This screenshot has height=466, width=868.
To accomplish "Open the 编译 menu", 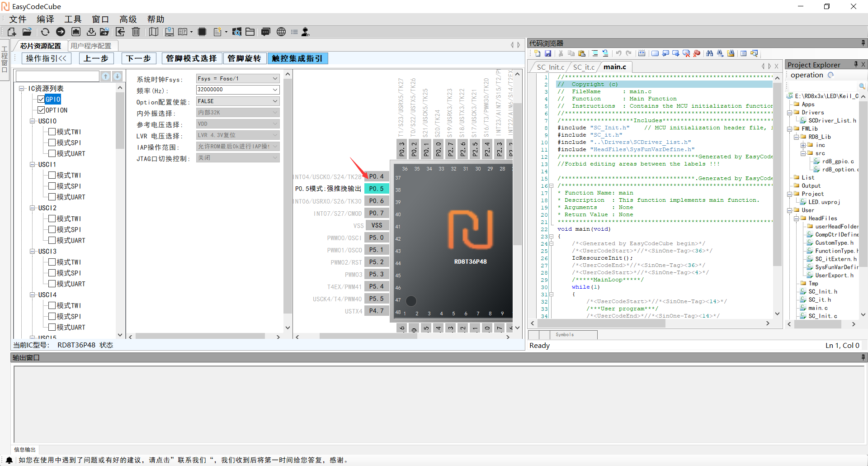I will (x=45, y=19).
